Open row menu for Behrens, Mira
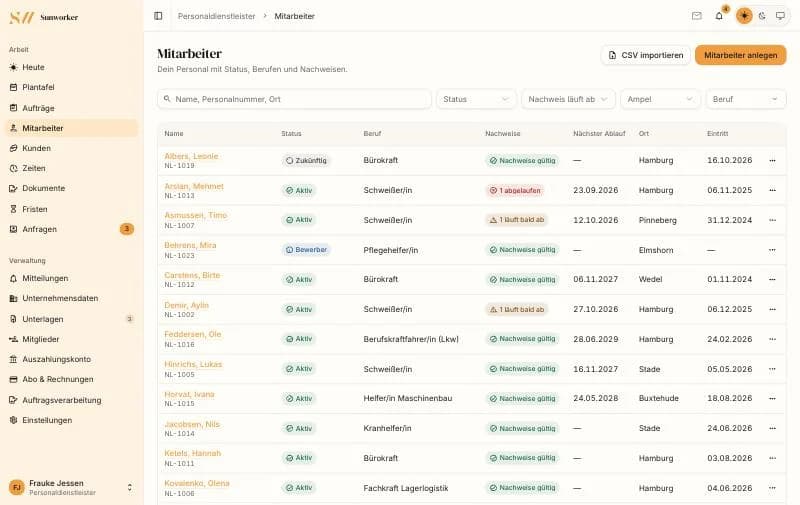 point(772,250)
